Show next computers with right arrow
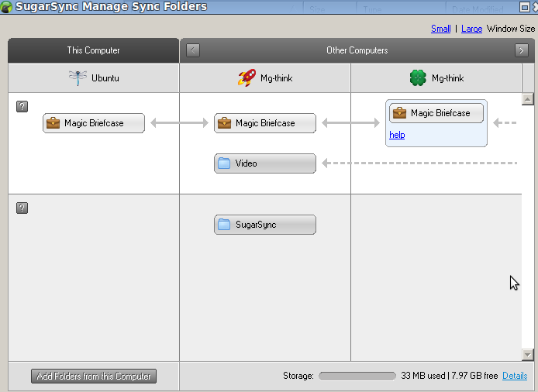 click(x=522, y=50)
